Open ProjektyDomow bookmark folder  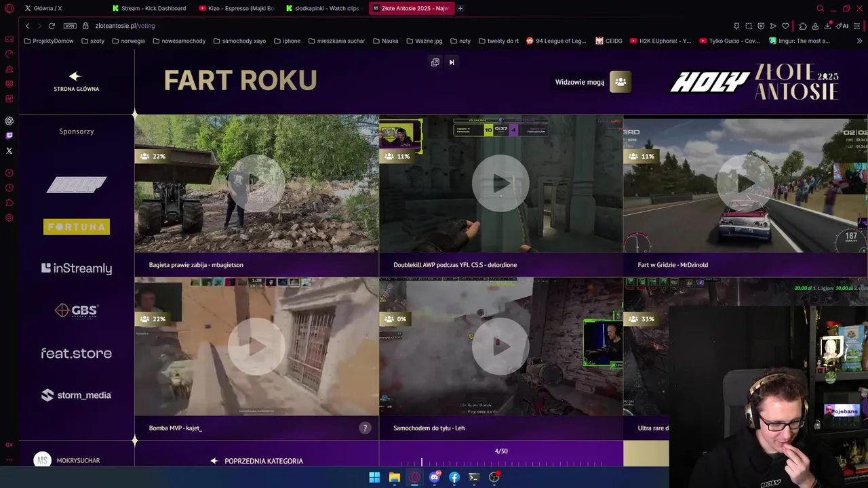point(49,41)
